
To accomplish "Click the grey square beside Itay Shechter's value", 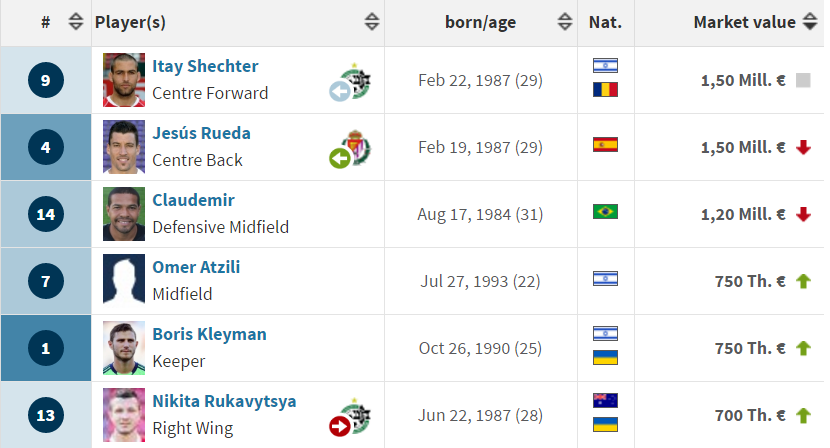I will point(803,80).
